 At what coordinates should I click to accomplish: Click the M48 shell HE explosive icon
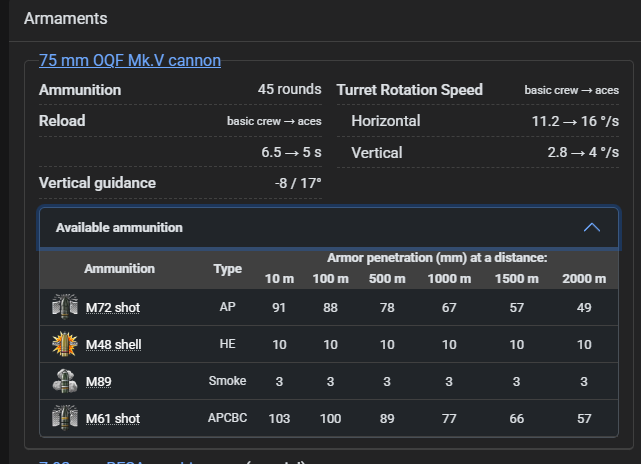64,344
